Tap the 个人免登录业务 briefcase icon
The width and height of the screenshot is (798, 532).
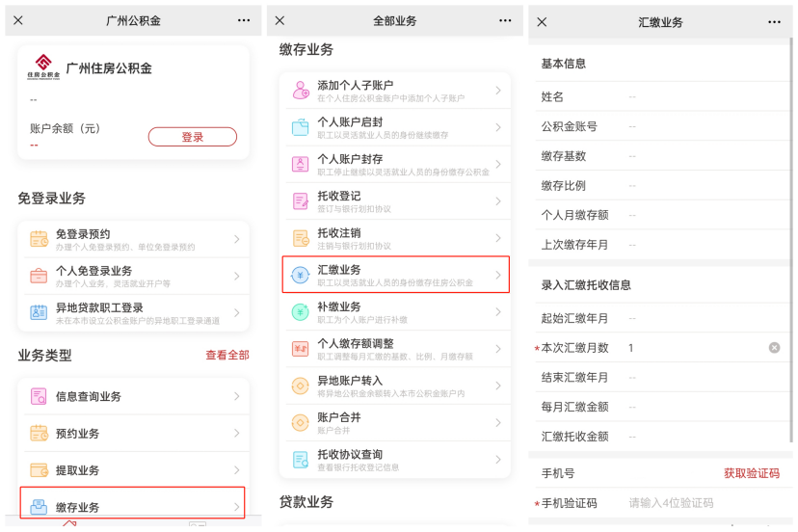tap(39, 276)
